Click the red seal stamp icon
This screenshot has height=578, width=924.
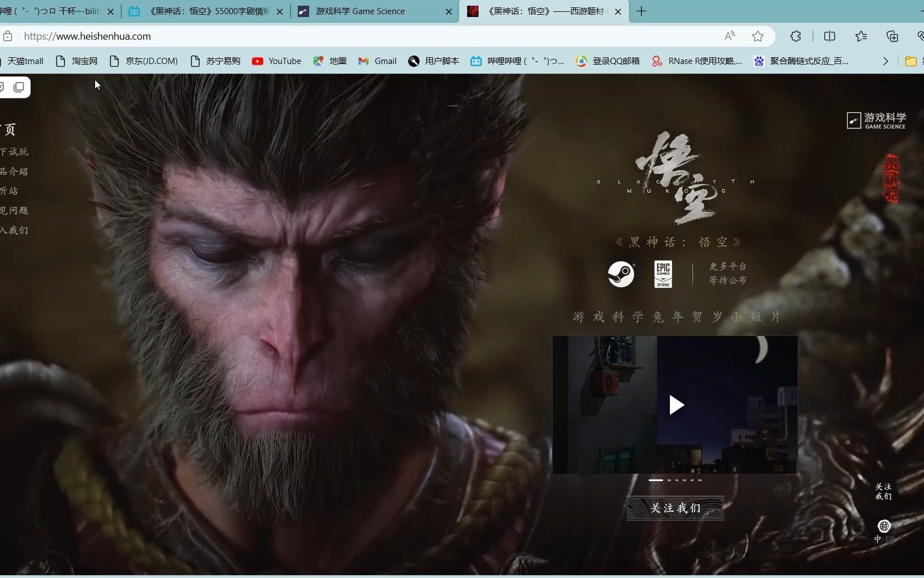click(x=892, y=178)
